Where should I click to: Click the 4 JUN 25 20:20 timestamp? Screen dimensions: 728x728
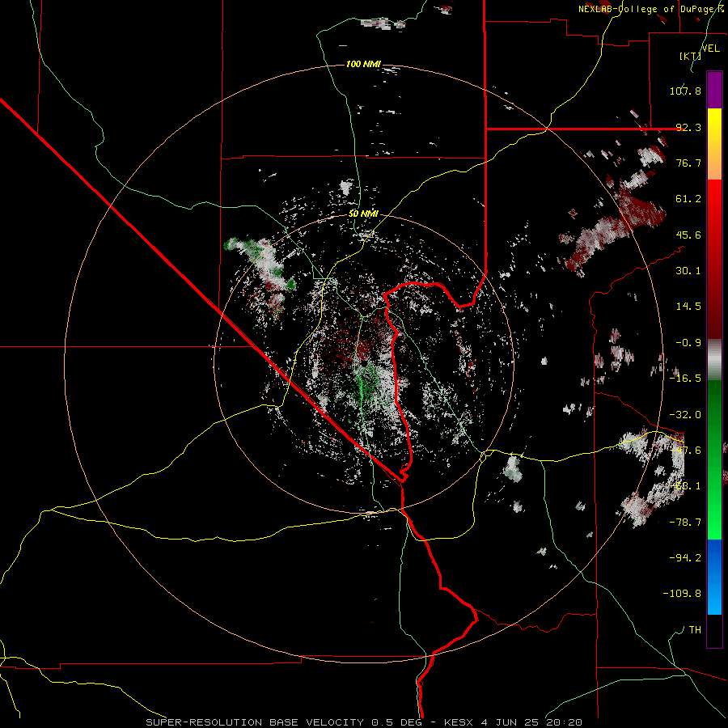[531, 722]
